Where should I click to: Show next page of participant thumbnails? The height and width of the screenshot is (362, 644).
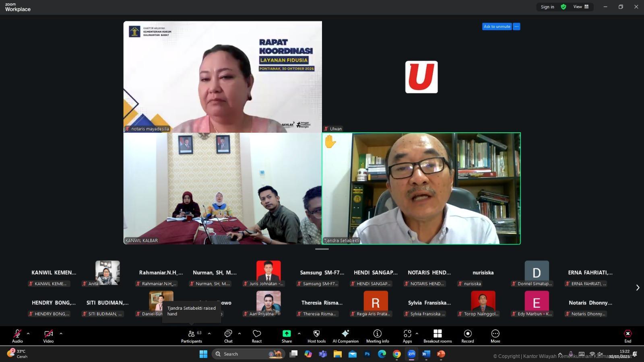click(x=638, y=288)
